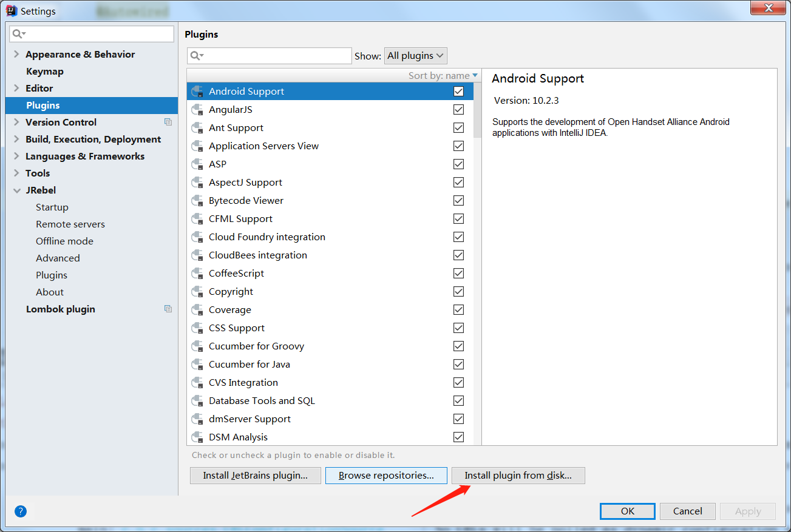Click the blue help question mark icon
The image size is (791, 532).
pos(21,511)
